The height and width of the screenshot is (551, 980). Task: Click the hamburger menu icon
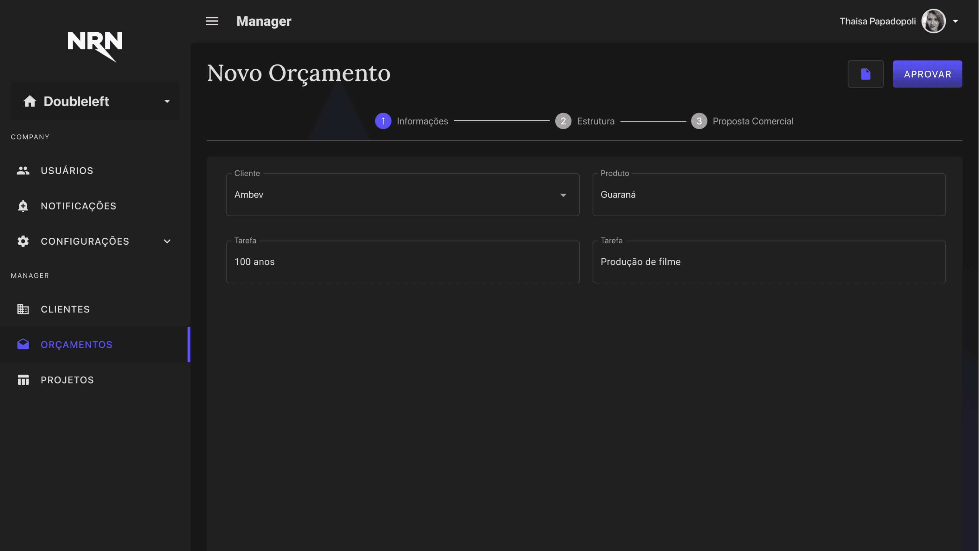tap(212, 21)
